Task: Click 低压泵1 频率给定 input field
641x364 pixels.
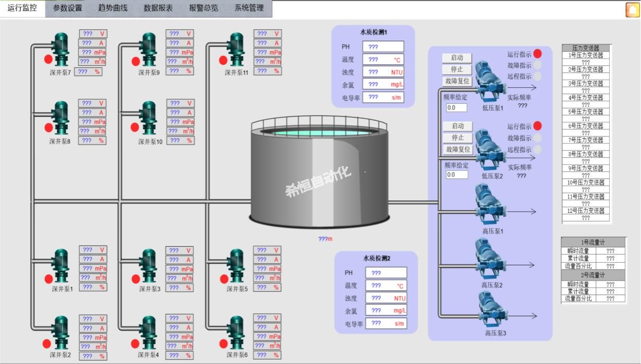Action: [456, 107]
